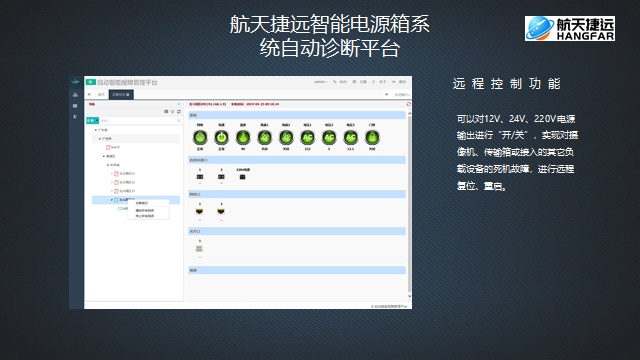Click the second fan status indicator
This screenshot has width=640, height=360.
[286, 137]
